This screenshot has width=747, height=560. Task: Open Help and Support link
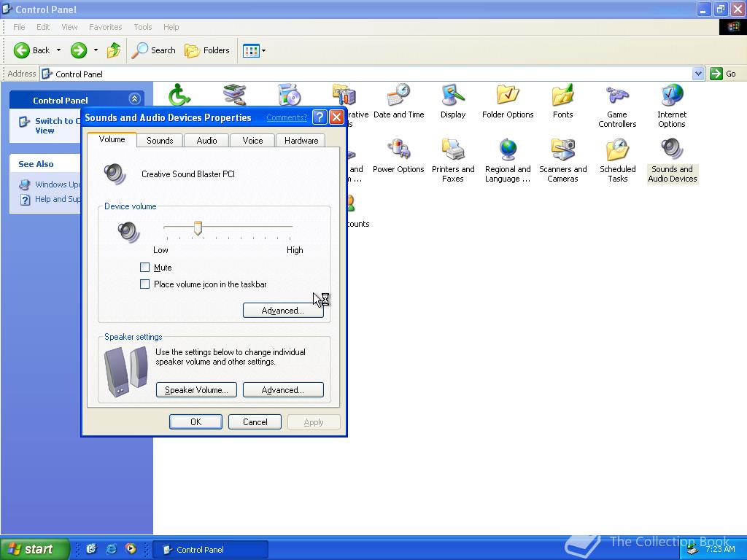point(57,199)
